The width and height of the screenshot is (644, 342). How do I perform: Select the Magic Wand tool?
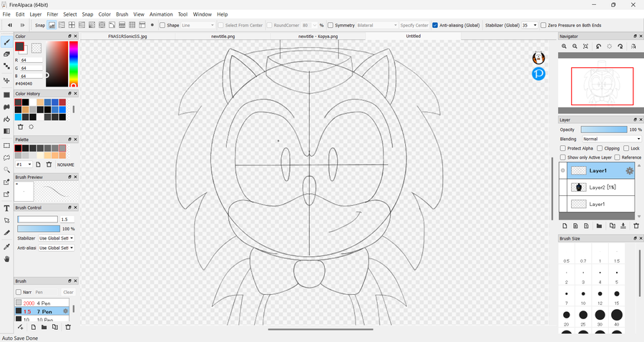[x=6, y=170]
